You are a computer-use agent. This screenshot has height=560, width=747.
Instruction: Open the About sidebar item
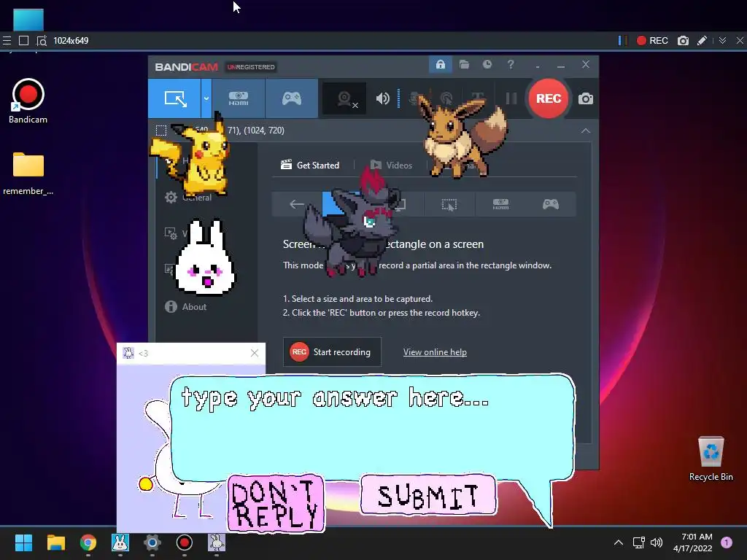coord(186,307)
